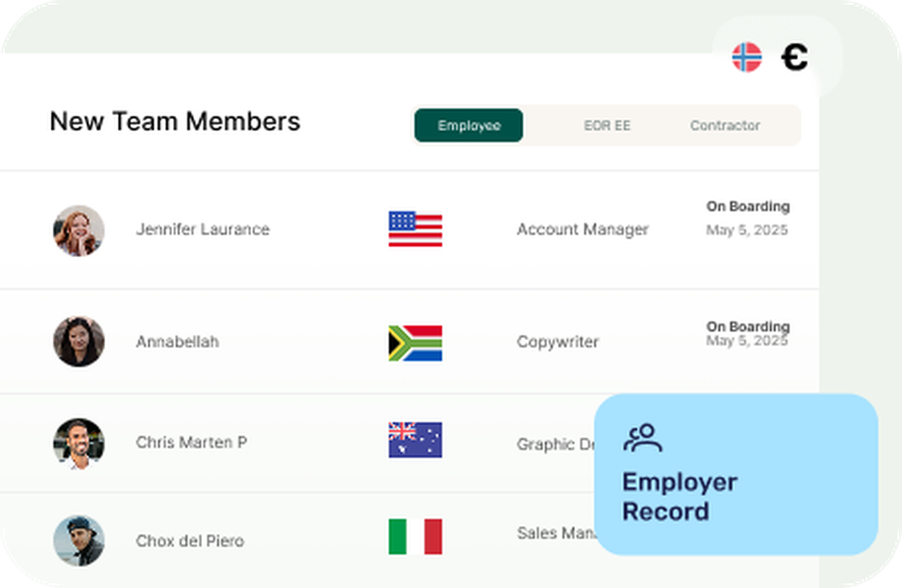Click the United States flag icon

[415, 229]
